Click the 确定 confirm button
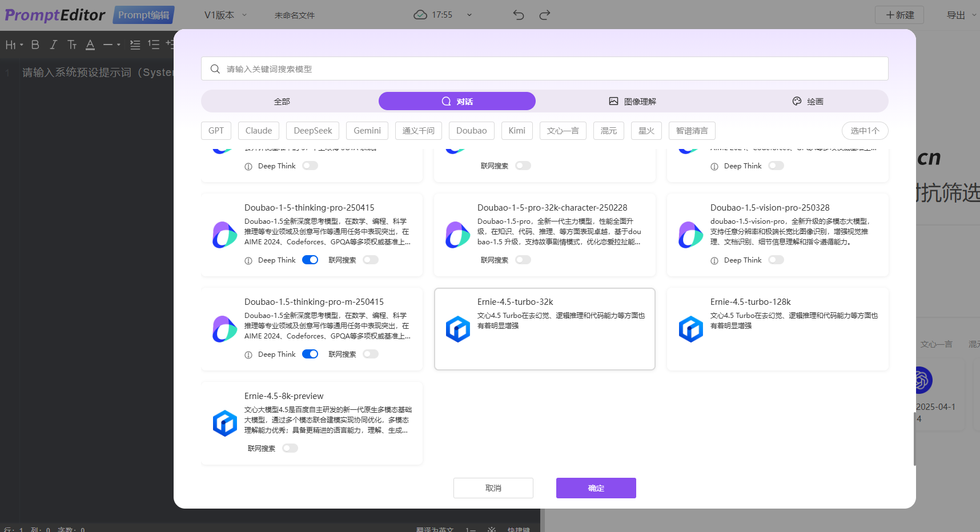 (x=596, y=488)
